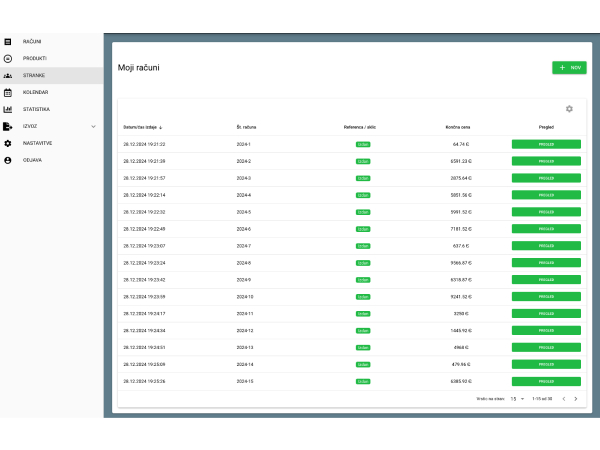The image size is (600, 450).
Task: Click Pregled button for invoice 2024-15
Action: 546,381
